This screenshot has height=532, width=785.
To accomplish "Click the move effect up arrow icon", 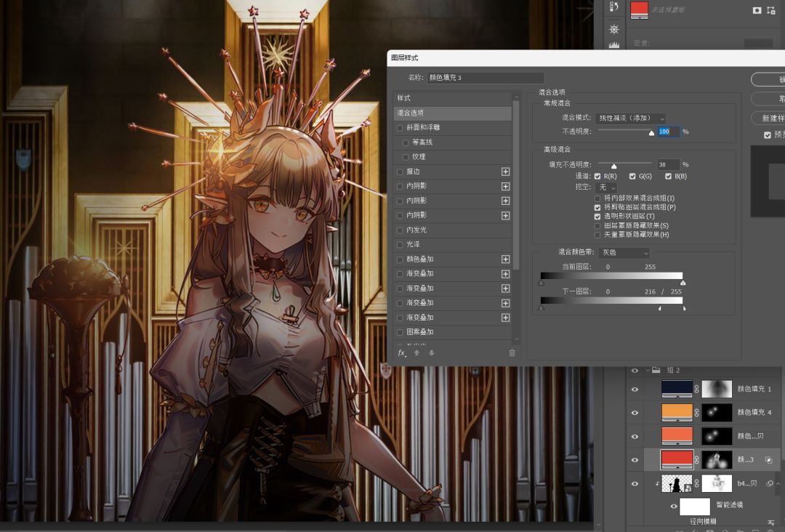I will point(417,353).
